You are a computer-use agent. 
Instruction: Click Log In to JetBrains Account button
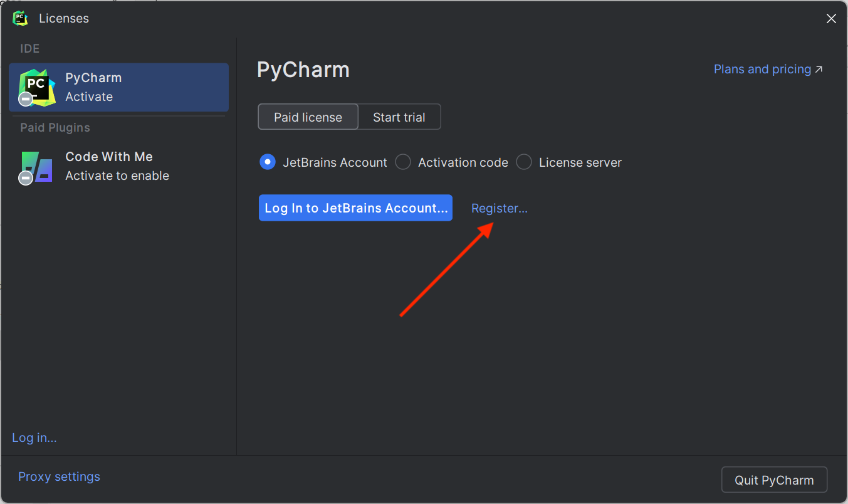355,207
